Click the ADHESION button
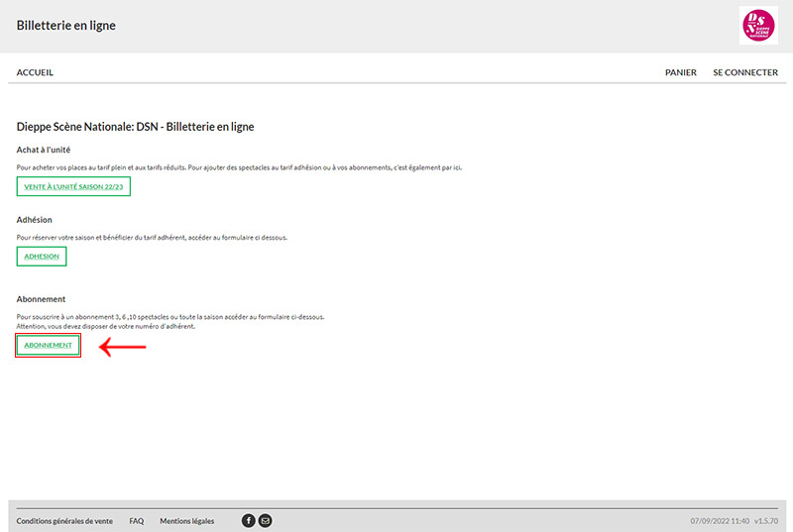This screenshot has width=793, height=532. [42, 257]
